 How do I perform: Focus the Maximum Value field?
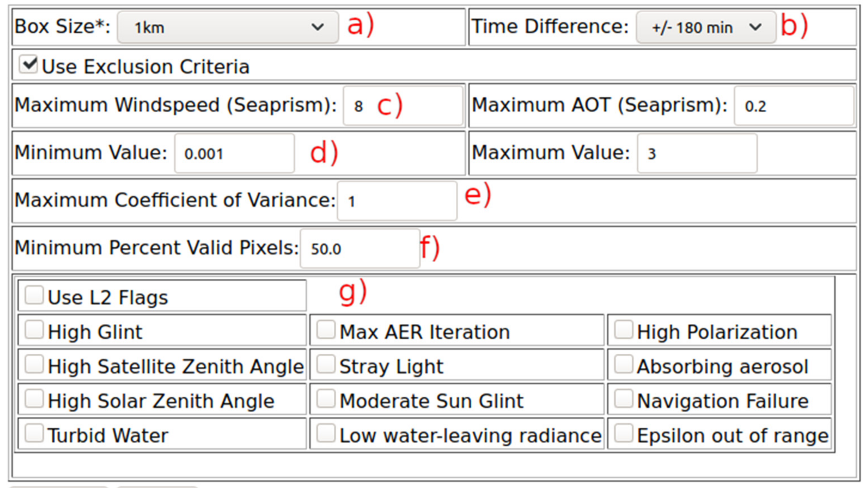point(697,154)
